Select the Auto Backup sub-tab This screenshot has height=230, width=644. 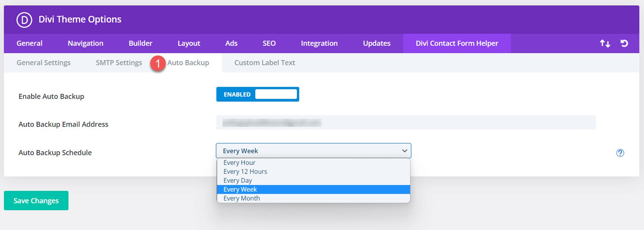pyautogui.click(x=188, y=63)
